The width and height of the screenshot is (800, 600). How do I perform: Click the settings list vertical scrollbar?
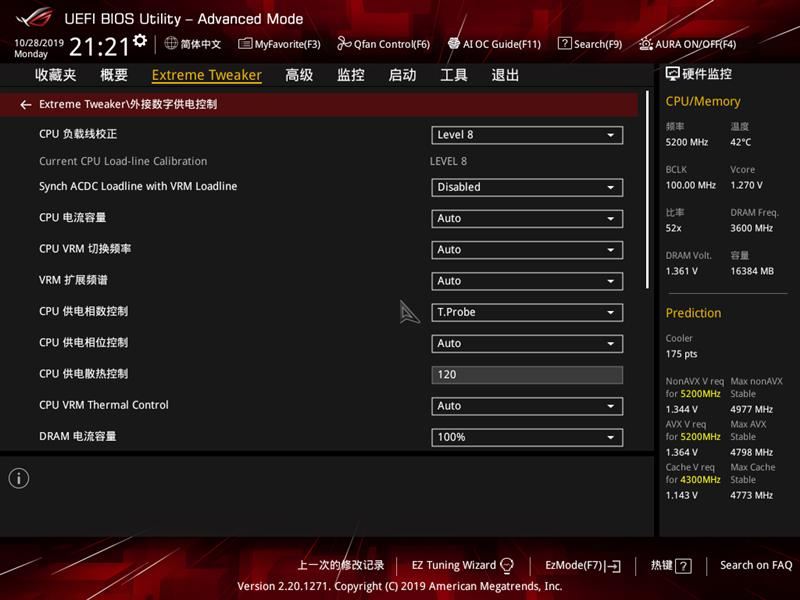pos(647,190)
